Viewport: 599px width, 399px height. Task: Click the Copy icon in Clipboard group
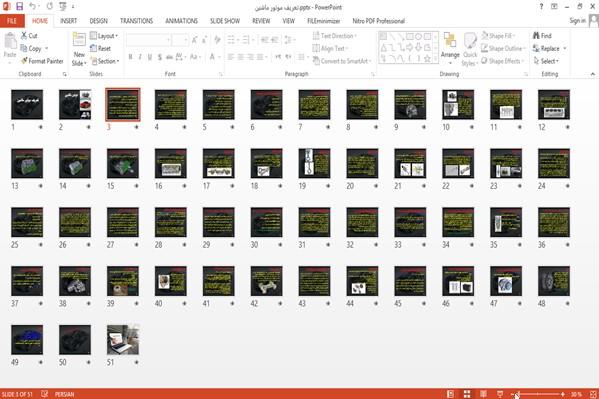(x=24, y=48)
